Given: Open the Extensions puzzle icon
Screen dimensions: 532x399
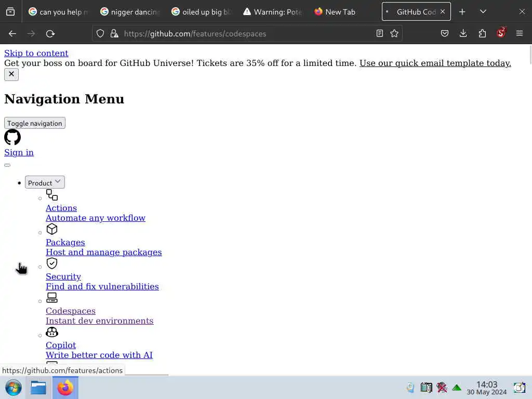Looking at the screenshot, I should pyautogui.click(x=482, y=33).
